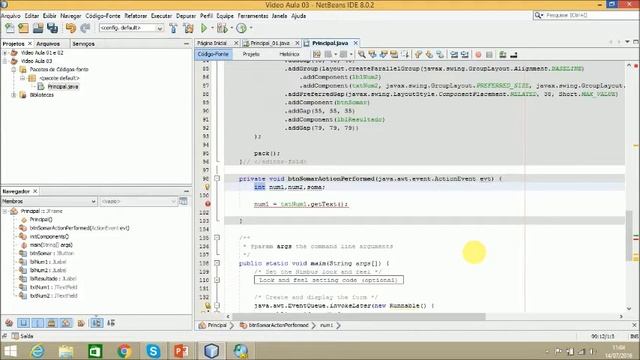
Task: Expand the Bibliotecas node
Action: point(14,95)
